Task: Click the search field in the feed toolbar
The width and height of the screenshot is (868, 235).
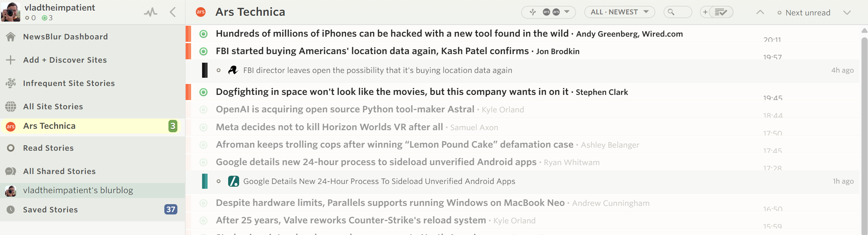Action: (678, 12)
